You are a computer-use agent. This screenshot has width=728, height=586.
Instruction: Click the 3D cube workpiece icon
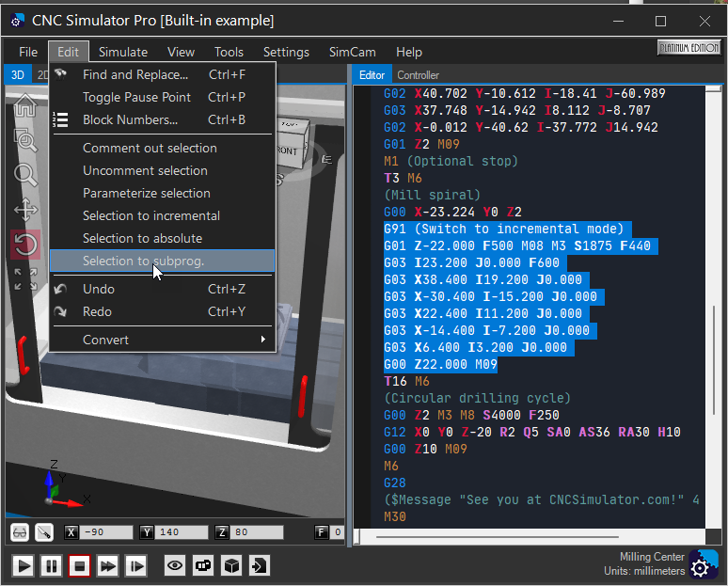click(x=231, y=565)
